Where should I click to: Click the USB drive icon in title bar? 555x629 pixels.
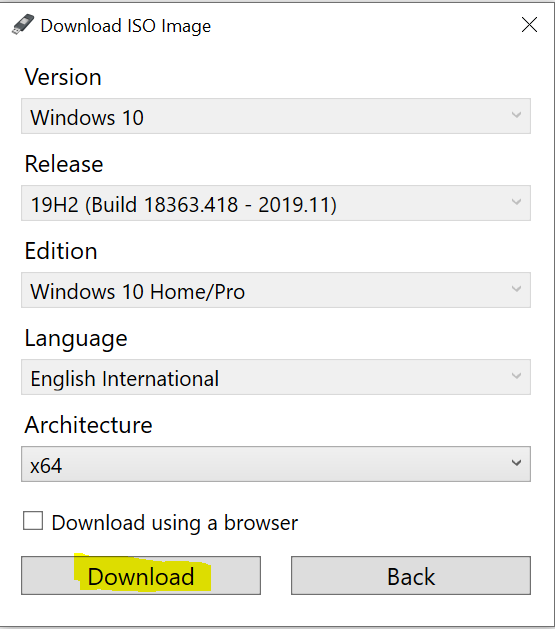(x=23, y=24)
